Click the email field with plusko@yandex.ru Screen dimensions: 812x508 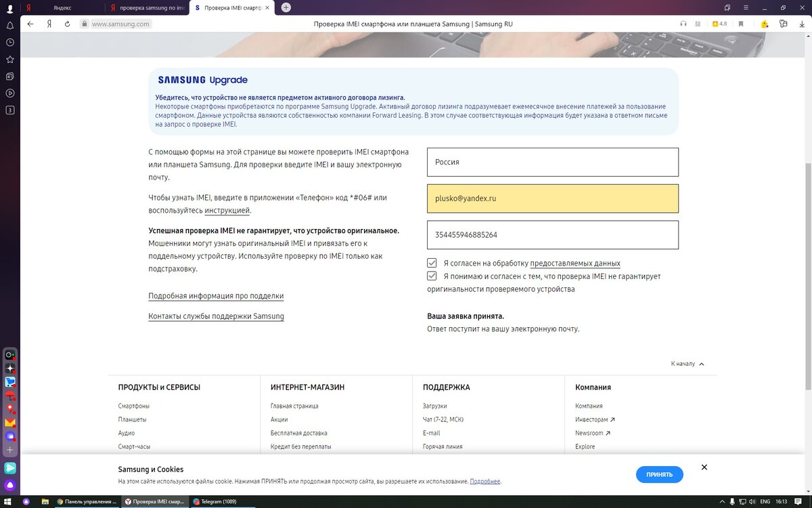[x=553, y=199]
